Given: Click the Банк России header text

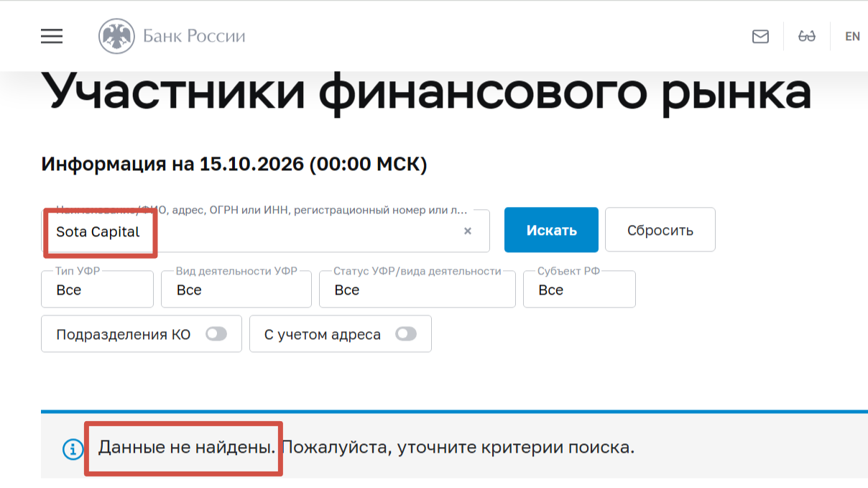Looking at the screenshot, I should tap(194, 36).
